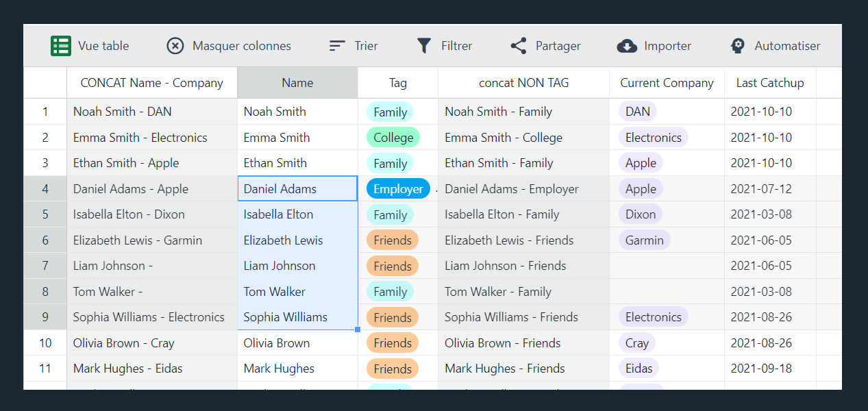Click the Isabella Elton name cell

pos(297,214)
